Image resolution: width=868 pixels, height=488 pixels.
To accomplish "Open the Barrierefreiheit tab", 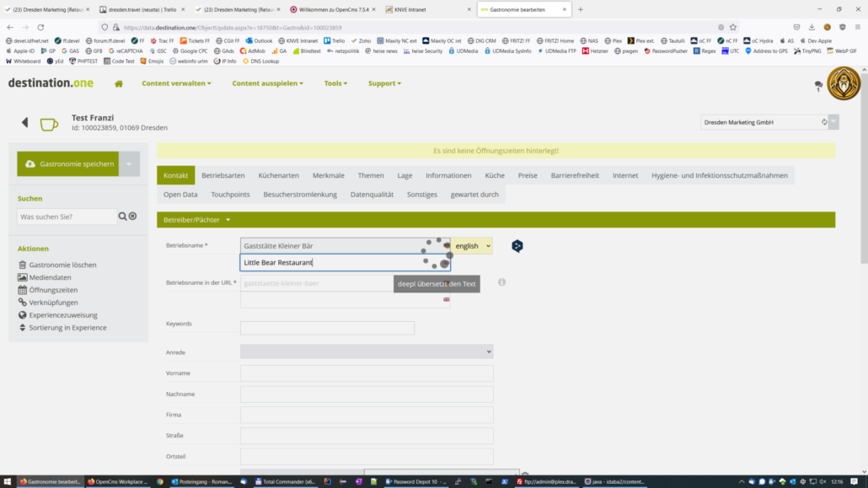I will coord(575,175).
